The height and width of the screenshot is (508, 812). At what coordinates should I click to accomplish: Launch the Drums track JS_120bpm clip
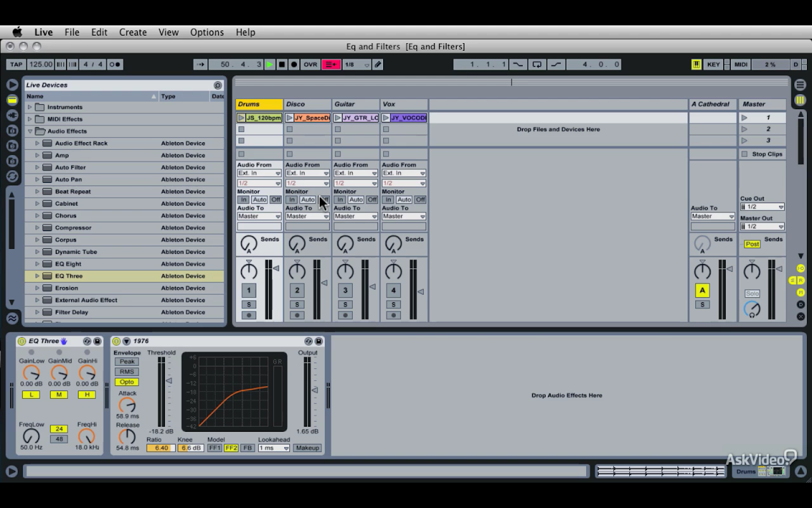tap(241, 117)
